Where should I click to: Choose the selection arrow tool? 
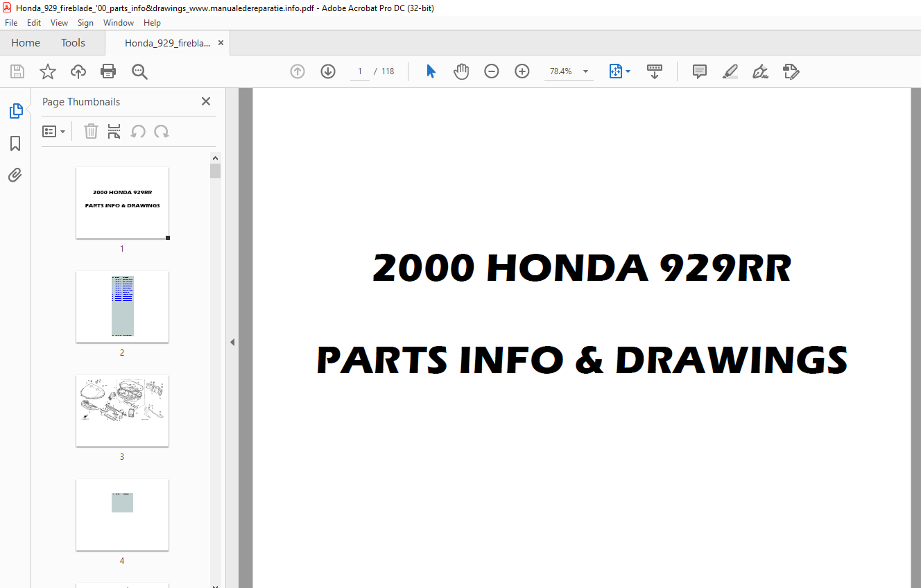431,71
